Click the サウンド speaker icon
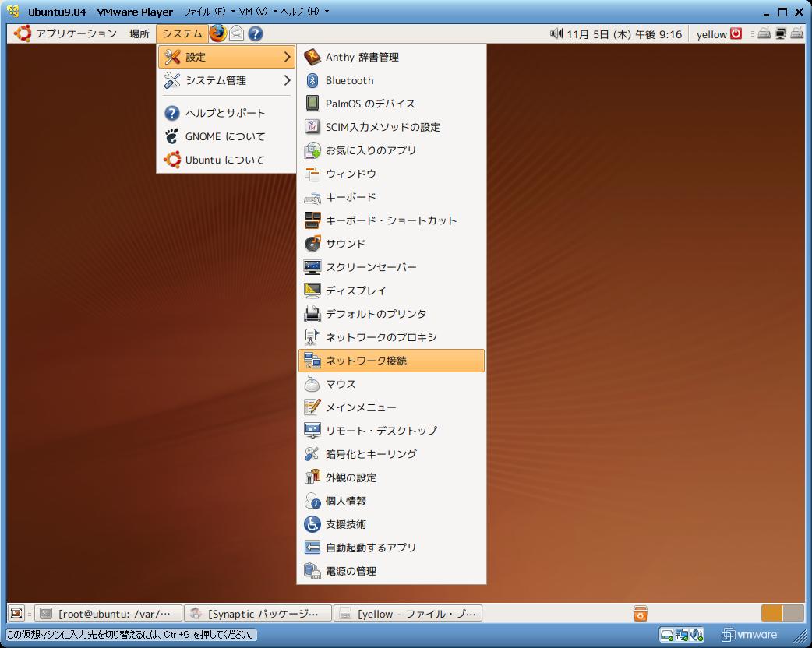The width and height of the screenshot is (812, 648). (x=312, y=244)
